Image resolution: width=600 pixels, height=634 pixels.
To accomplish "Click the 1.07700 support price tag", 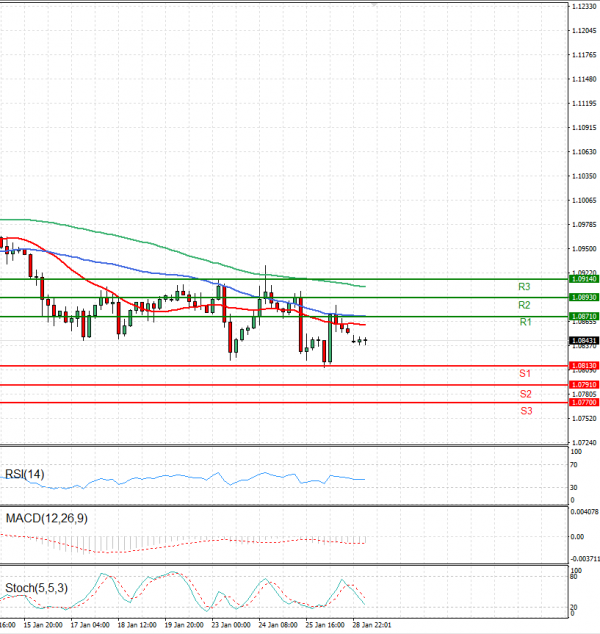I will [584, 402].
